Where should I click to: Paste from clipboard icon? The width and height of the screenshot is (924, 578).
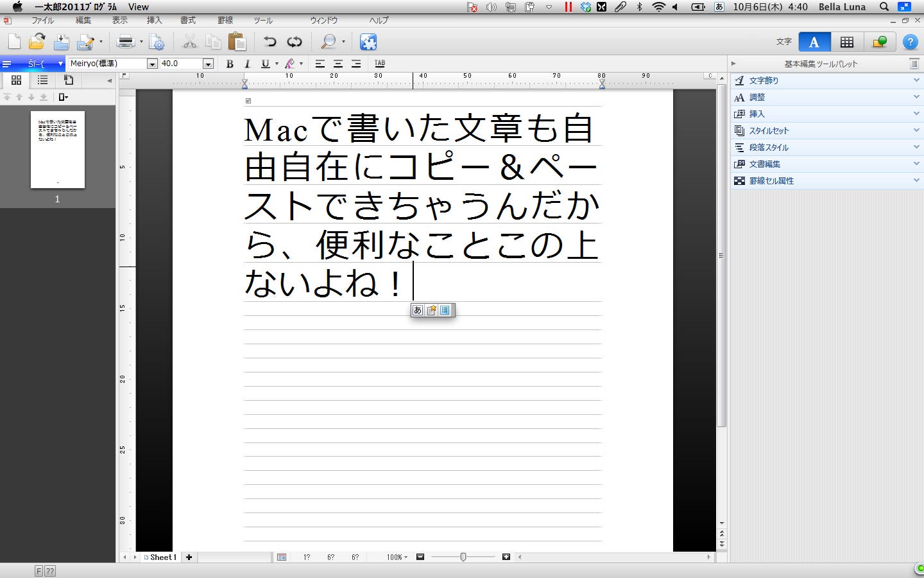(x=237, y=42)
